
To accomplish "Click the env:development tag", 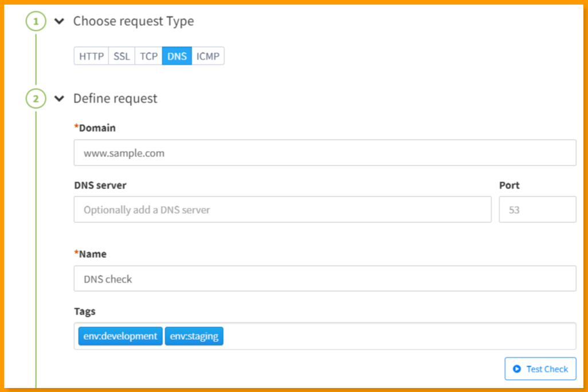I will coord(120,336).
